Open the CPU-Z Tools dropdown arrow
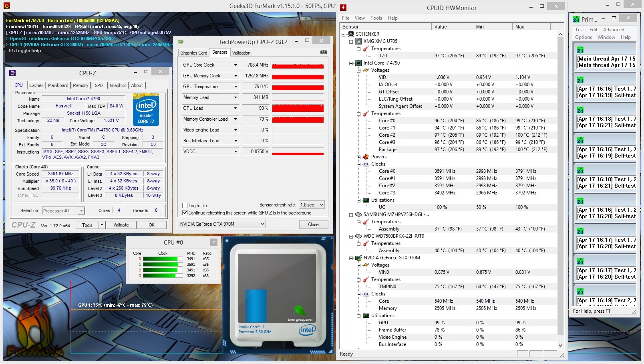 [x=102, y=225]
